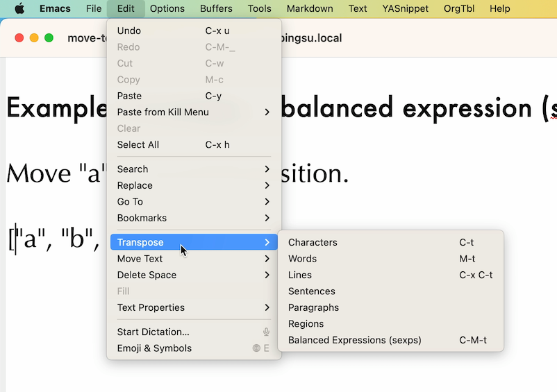Click the globe icon beside Emoji & Symbols
The height and width of the screenshot is (392, 557).
(x=256, y=348)
